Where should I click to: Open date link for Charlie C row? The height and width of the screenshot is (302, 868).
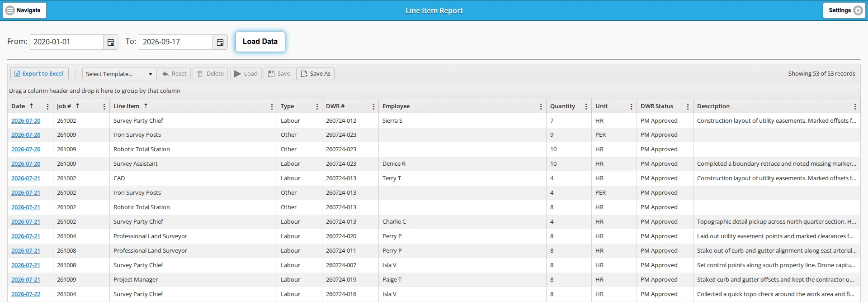[26, 222]
